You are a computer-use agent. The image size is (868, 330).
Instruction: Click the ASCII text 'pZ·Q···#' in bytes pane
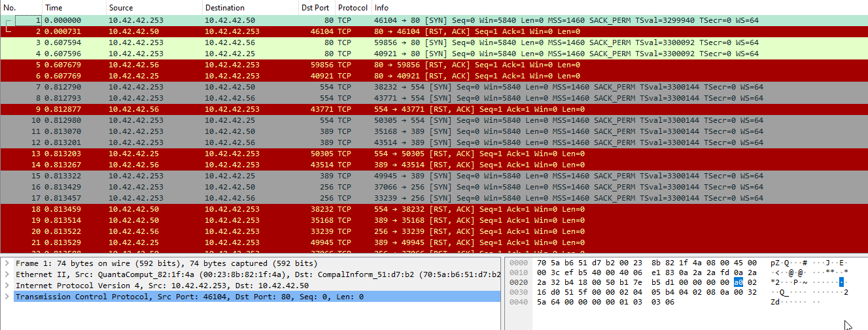tap(789, 262)
